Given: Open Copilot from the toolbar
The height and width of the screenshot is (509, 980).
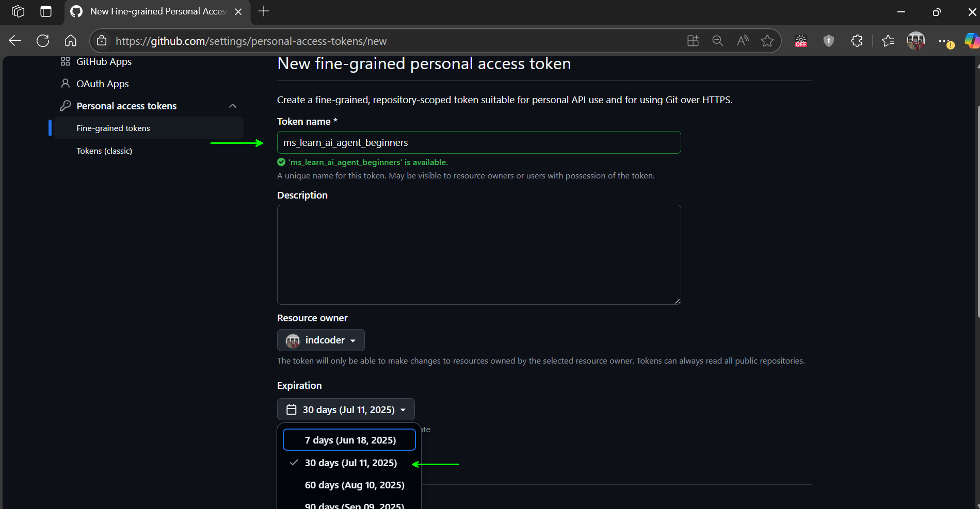Looking at the screenshot, I should (x=971, y=41).
